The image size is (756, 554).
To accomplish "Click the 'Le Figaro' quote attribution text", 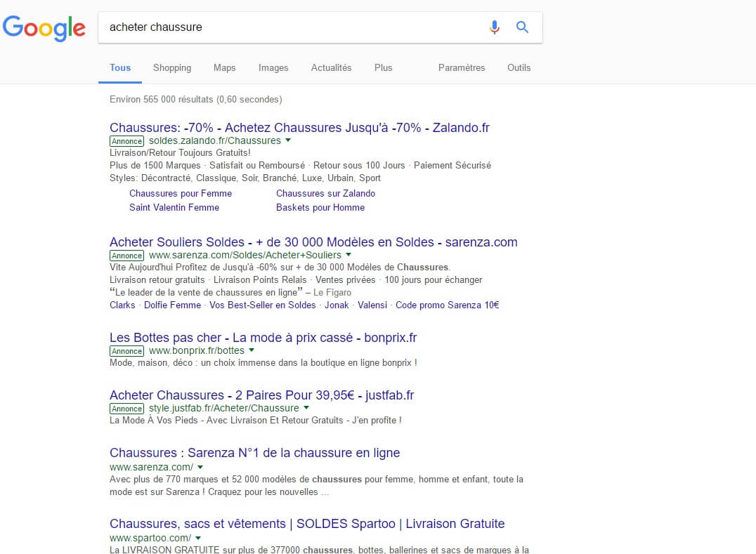I will click(332, 292).
